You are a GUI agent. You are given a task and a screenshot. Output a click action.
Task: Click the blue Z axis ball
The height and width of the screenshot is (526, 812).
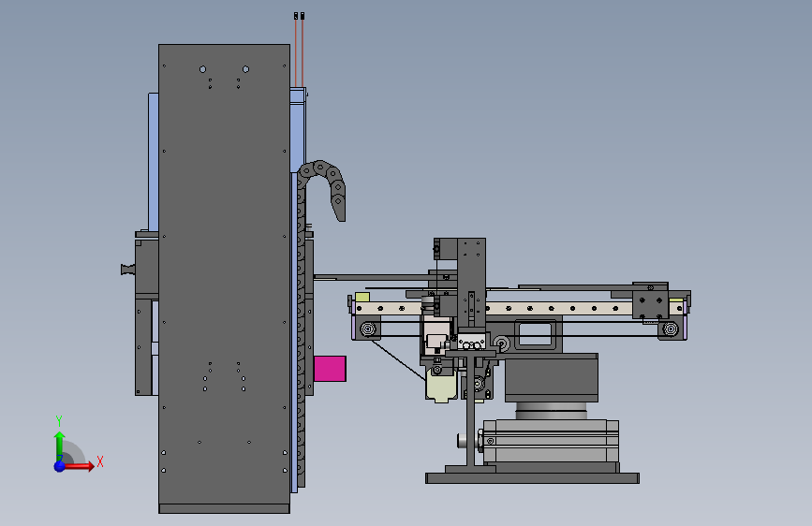[x=60, y=466]
